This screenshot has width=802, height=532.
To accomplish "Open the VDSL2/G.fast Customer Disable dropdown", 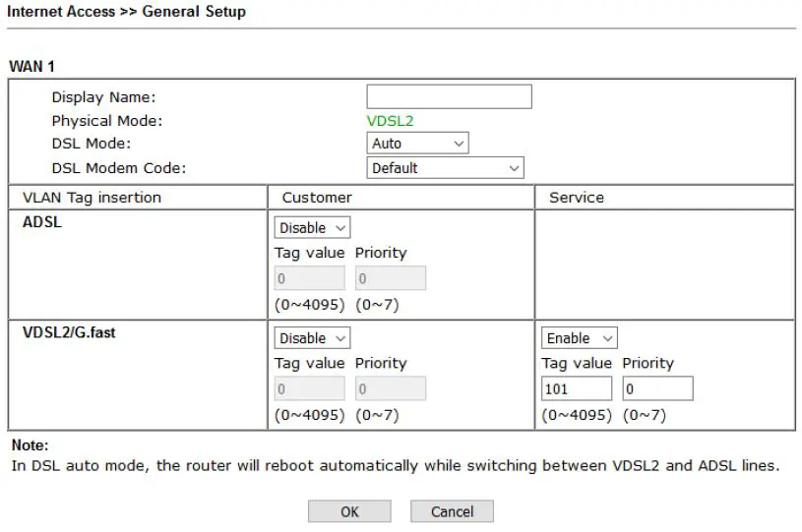I will pos(312,338).
